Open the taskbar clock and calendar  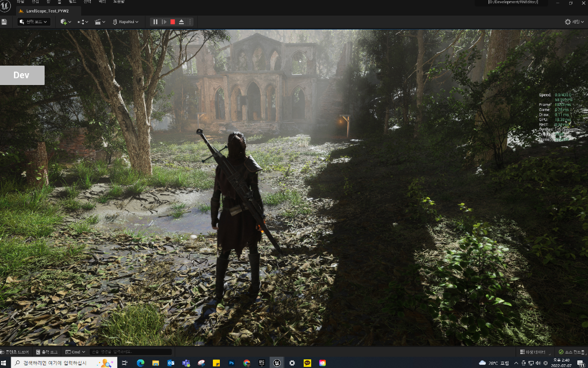(561, 363)
